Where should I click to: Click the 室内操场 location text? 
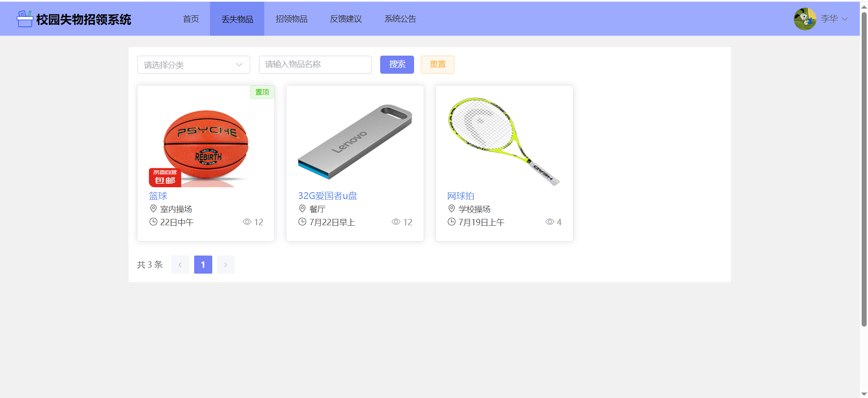coord(176,209)
